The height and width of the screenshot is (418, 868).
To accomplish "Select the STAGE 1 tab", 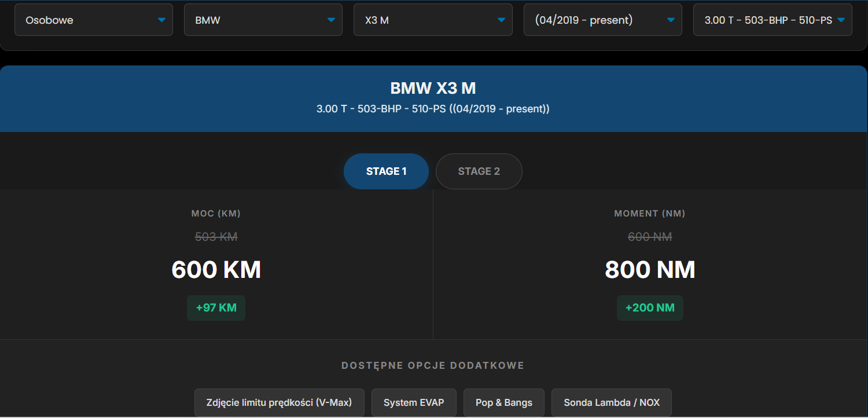I will tap(386, 171).
